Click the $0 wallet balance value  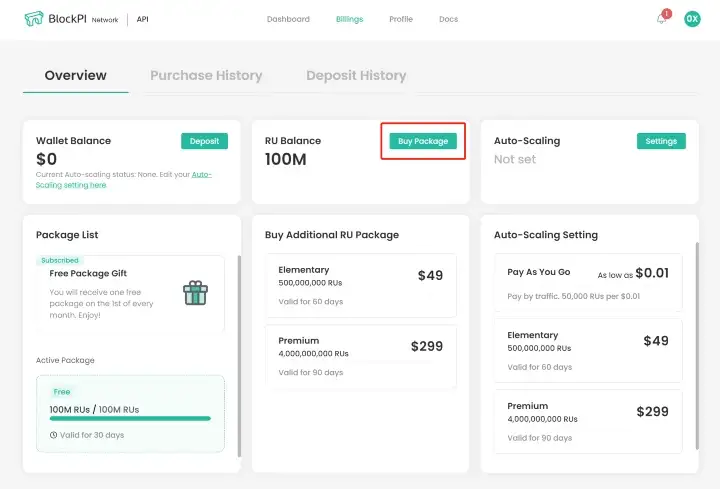click(46, 159)
